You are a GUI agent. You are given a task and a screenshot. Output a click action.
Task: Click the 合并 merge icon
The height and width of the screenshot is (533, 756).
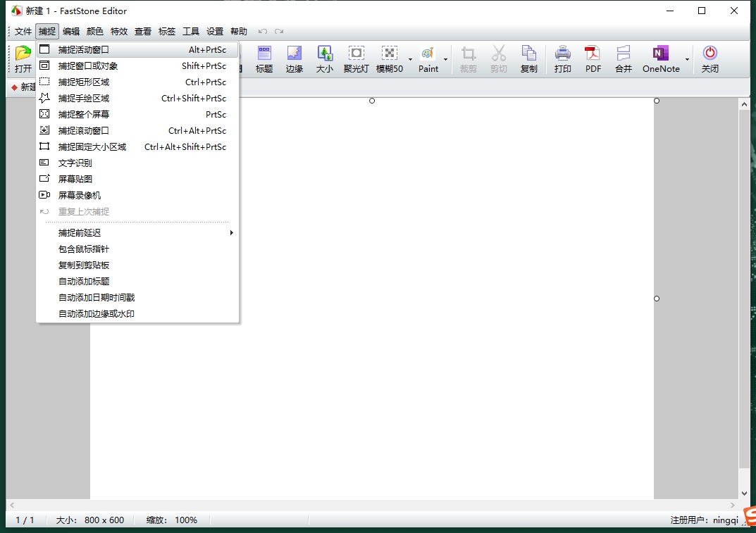pyautogui.click(x=624, y=59)
